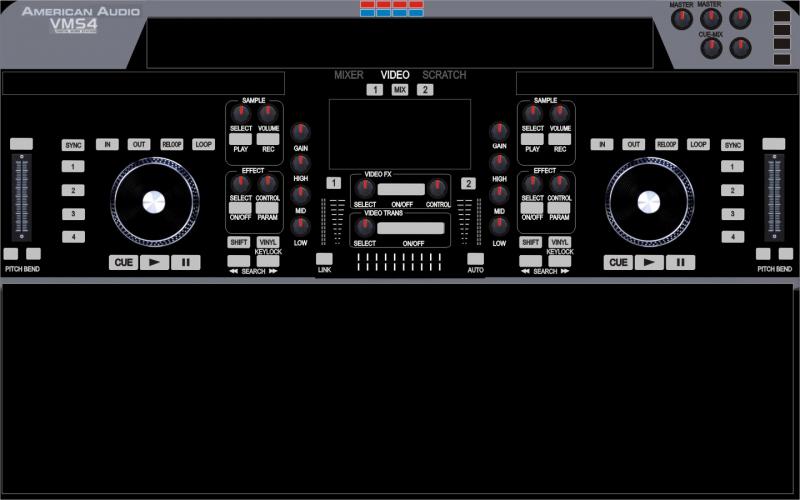Viewport: 800px width, 500px height.
Task: Toggle LOOP on the right deck
Action: point(698,144)
